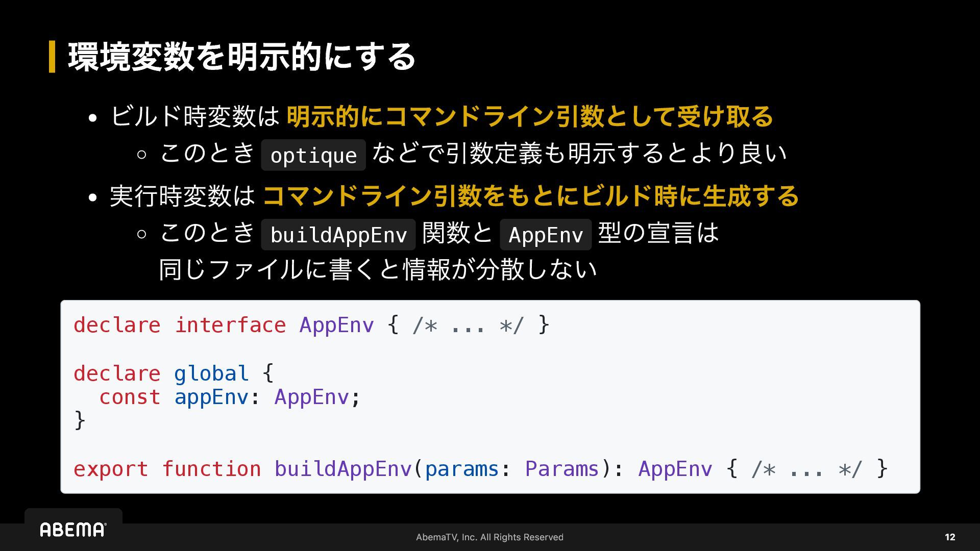
Task: Click the line 同じファイルに書くと情報が分散しない
Action: [378, 269]
